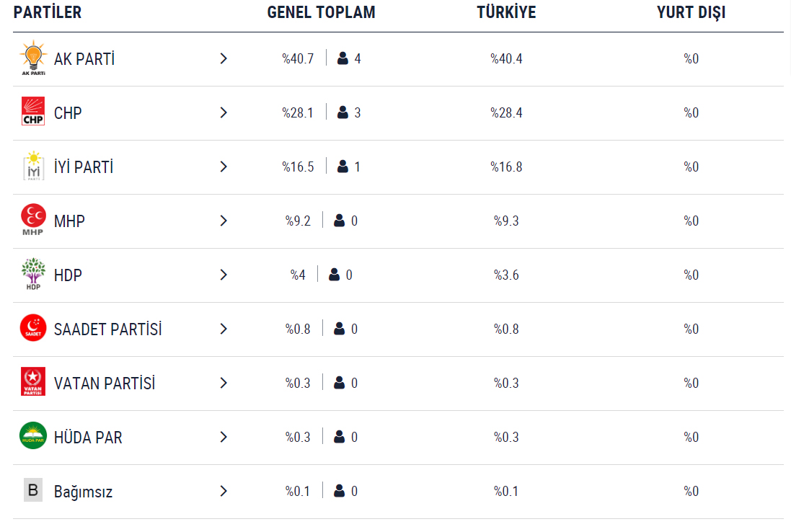Click the deputy person icon in CHP row
Viewport: 791px width, 532px height.
coord(343,112)
